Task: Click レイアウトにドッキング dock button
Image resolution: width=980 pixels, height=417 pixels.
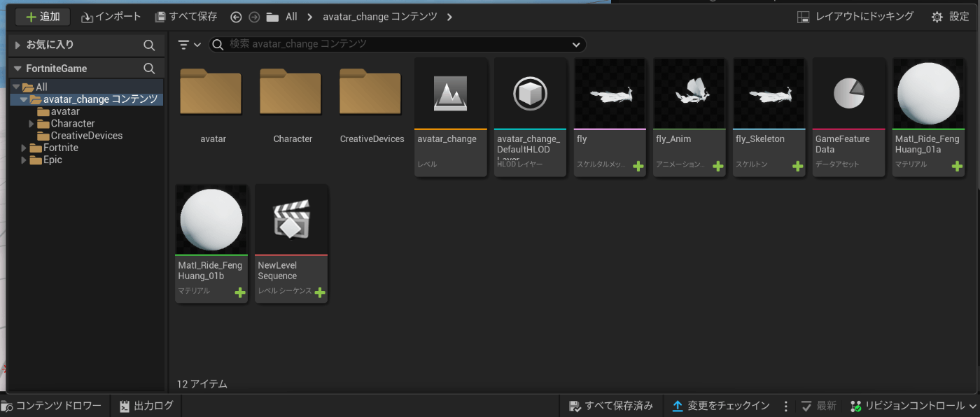Action: [856, 17]
